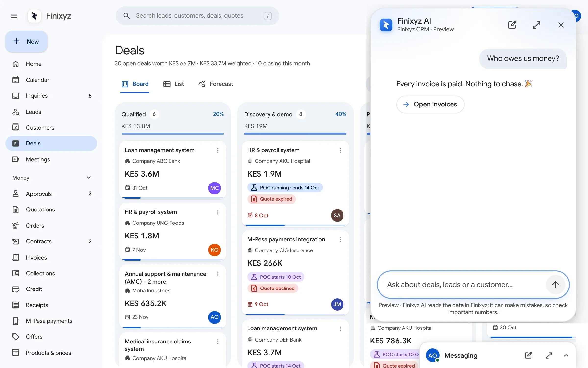Open options for AKU Hospital HR & payroll deal
The image size is (588, 368).
click(x=340, y=150)
